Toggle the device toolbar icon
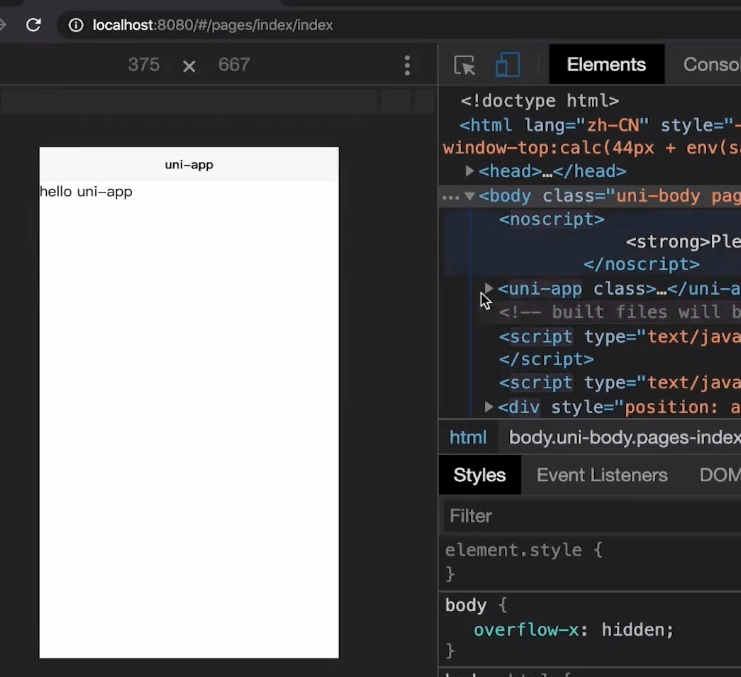 [x=508, y=65]
